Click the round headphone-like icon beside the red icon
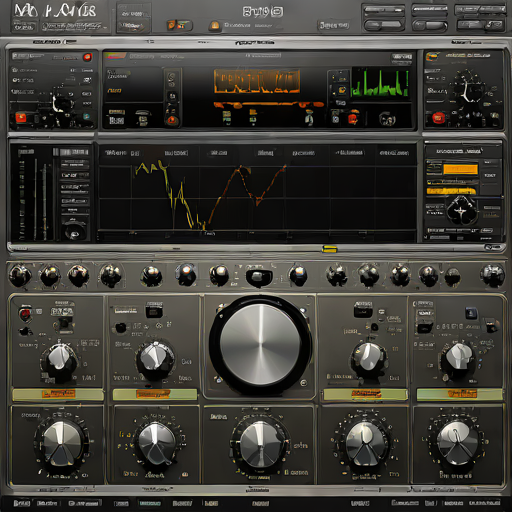 point(387,119)
